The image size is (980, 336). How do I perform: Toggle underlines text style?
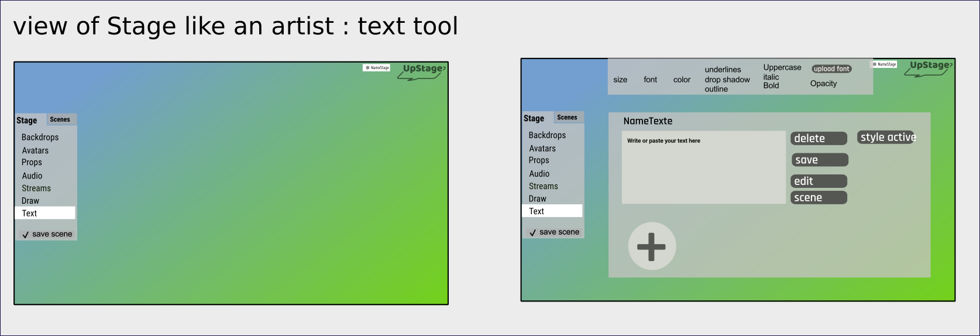point(723,70)
